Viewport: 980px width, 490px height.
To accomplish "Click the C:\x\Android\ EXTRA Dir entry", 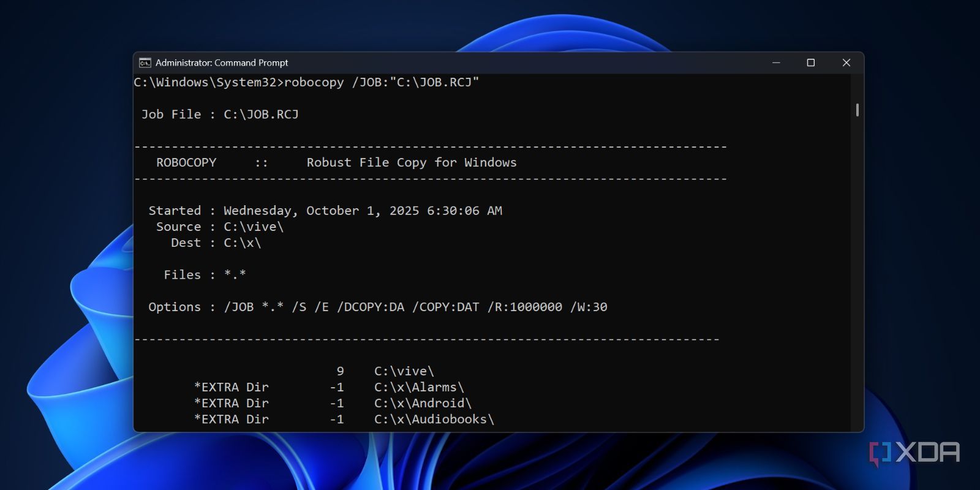I will [423, 403].
